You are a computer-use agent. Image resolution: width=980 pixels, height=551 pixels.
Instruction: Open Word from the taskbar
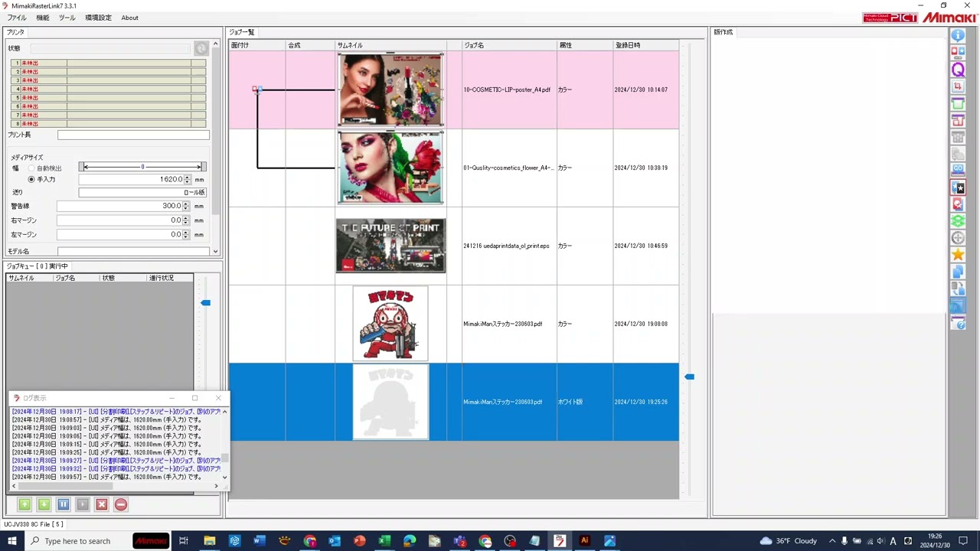(x=260, y=541)
